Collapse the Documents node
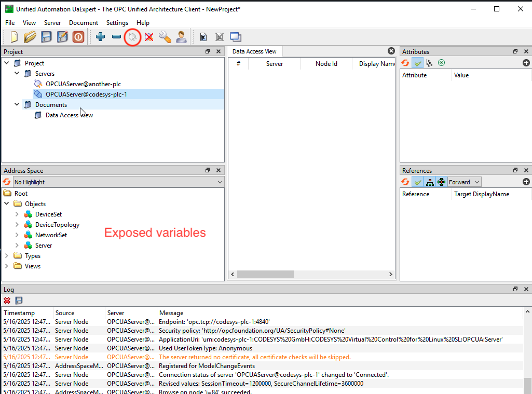 [x=17, y=104]
